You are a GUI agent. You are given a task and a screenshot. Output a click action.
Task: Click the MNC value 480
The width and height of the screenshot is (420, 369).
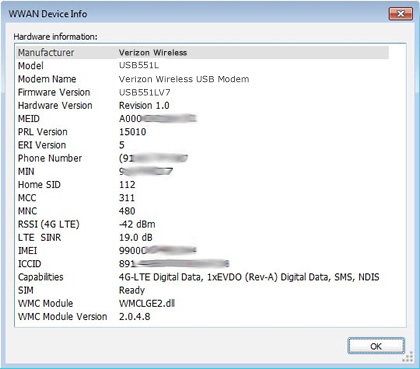coord(127,211)
